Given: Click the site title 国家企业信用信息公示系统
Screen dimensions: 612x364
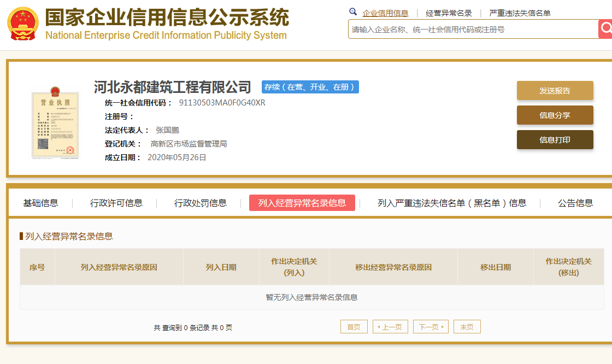Looking at the screenshot, I should click(167, 17).
